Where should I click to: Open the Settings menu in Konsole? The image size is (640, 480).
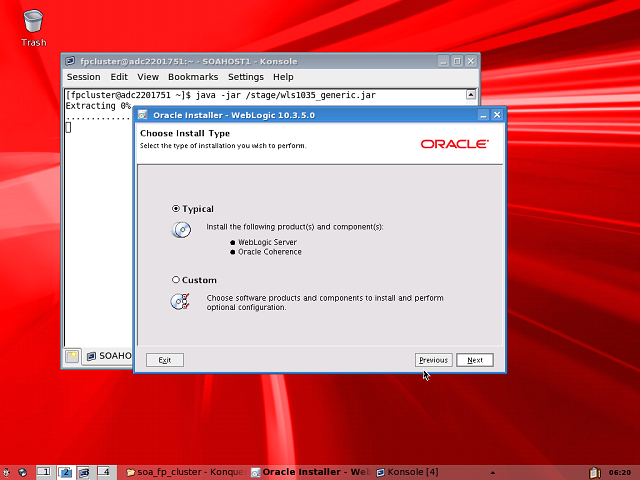[246, 77]
